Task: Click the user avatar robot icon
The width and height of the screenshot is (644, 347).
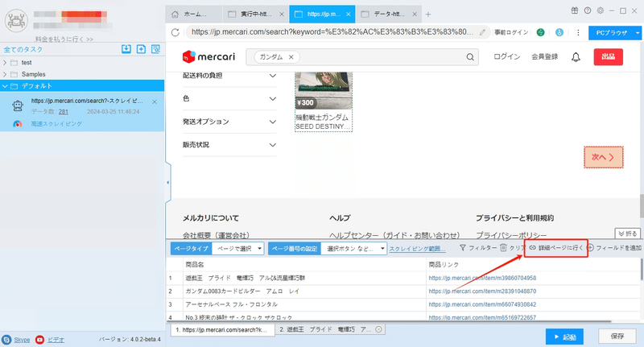Action: pyautogui.click(x=16, y=21)
